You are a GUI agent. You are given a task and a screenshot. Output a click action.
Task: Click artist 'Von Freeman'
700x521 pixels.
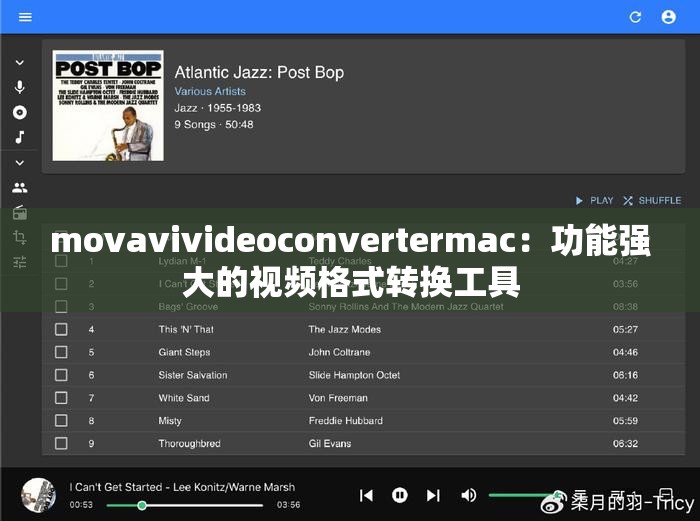click(338, 398)
